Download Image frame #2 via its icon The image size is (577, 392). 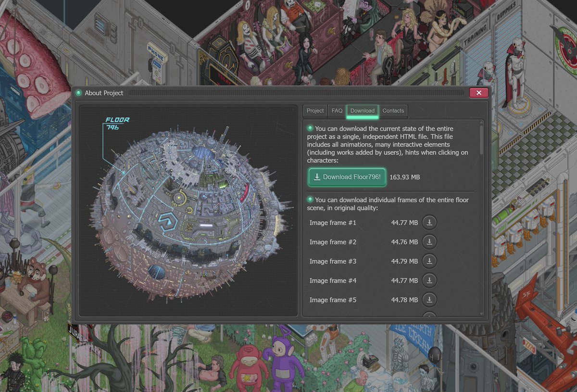[429, 242]
